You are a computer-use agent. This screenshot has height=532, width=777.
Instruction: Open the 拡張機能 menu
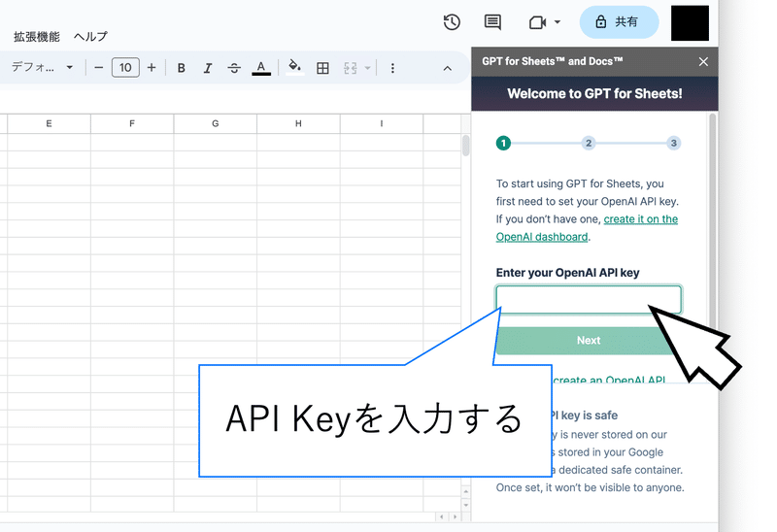37,37
